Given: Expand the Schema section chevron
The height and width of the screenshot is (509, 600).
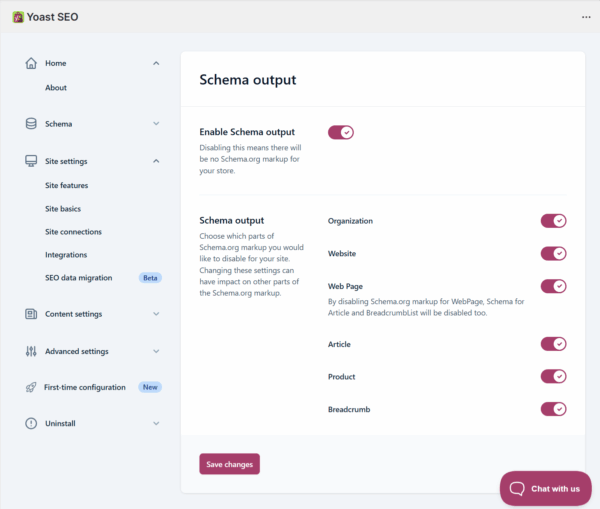Looking at the screenshot, I should (x=156, y=124).
